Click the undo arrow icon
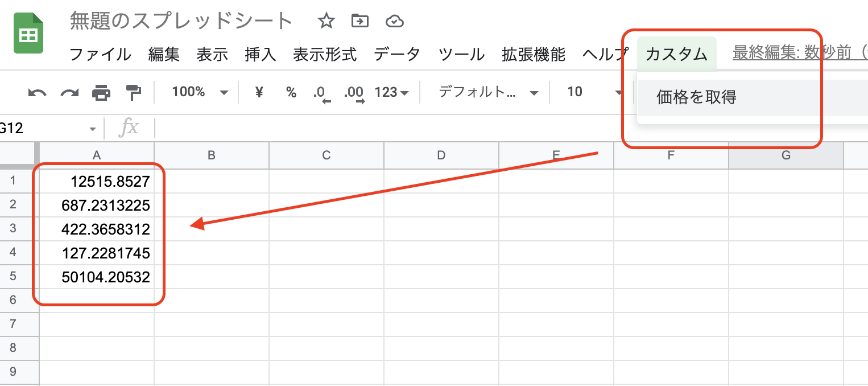Screen dimensions: 868x386 (x=37, y=92)
